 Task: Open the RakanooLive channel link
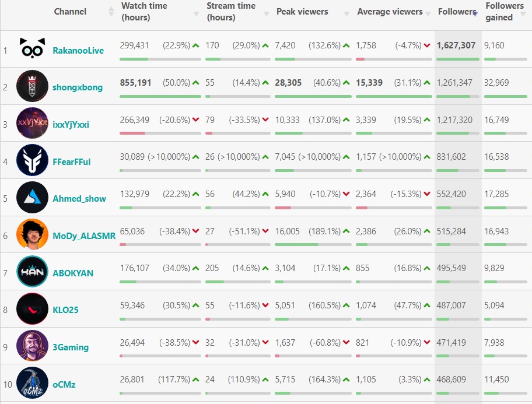[x=78, y=51]
